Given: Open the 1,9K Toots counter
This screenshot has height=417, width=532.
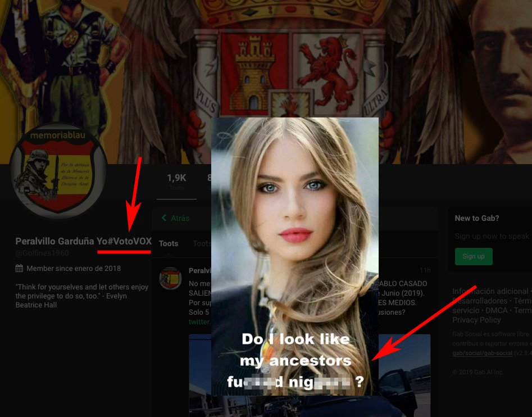Looking at the screenshot, I should 176,182.
